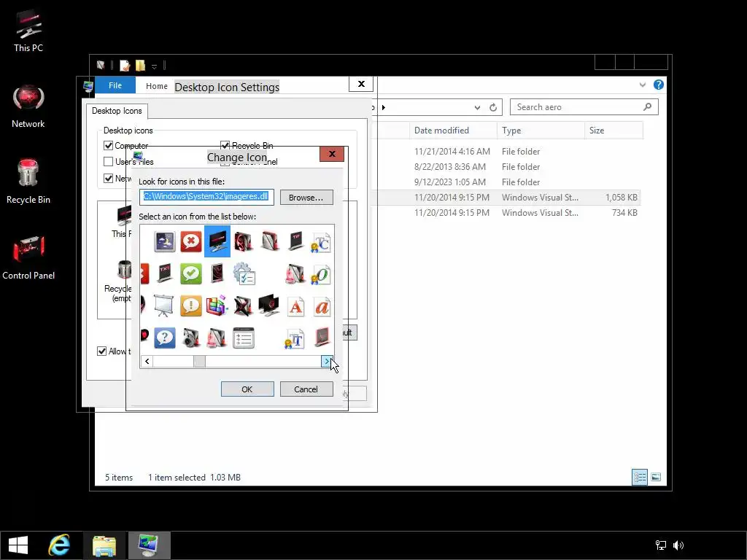Click the imageres.dll file path field
Viewport: 747px width, 560px height.
point(206,197)
